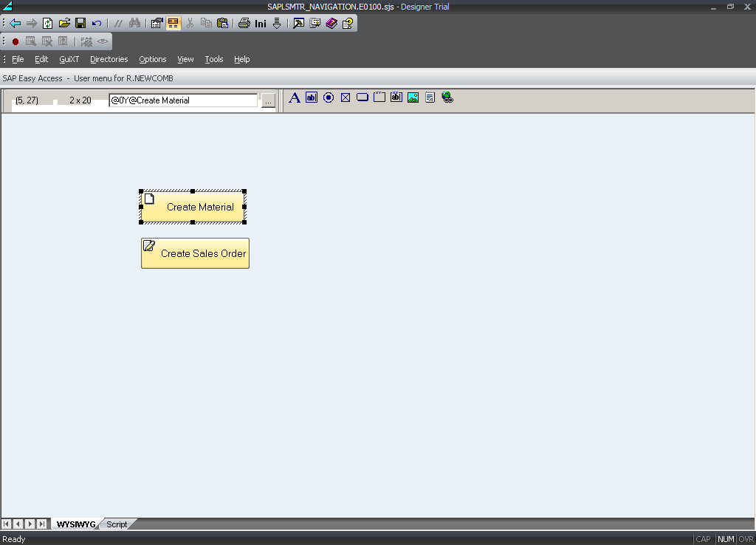Open the GuiXT menu
The height and width of the screenshot is (545, 756).
coord(69,59)
